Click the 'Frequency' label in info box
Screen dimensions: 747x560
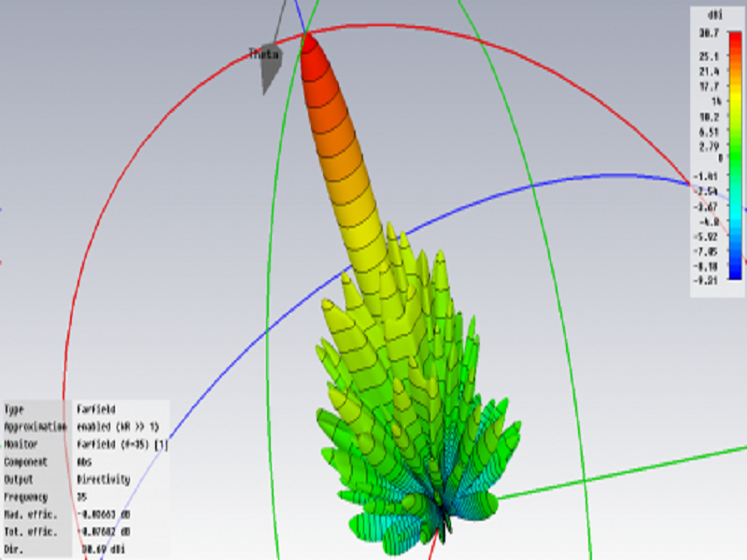coord(26,497)
